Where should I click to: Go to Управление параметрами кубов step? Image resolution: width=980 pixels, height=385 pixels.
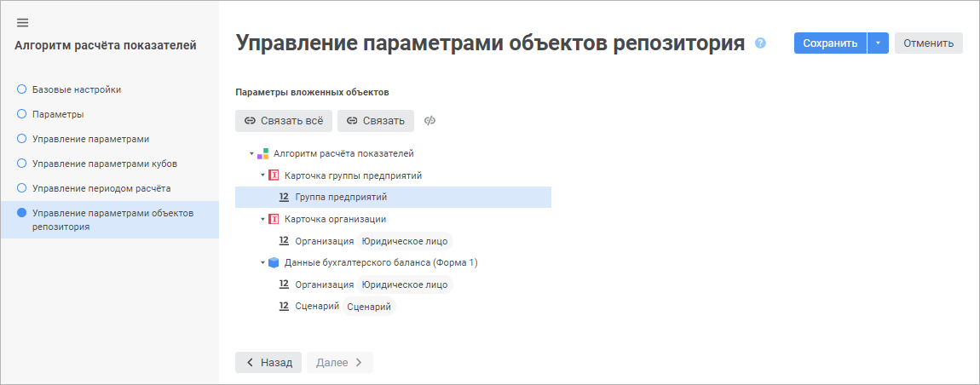point(104,163)
